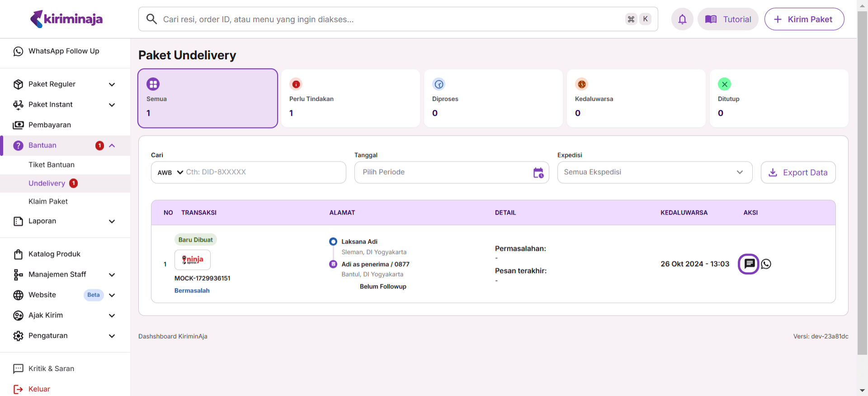Open Tiket Bantuan submenu item
Viewport: 868px width, 396px height.
52,165
